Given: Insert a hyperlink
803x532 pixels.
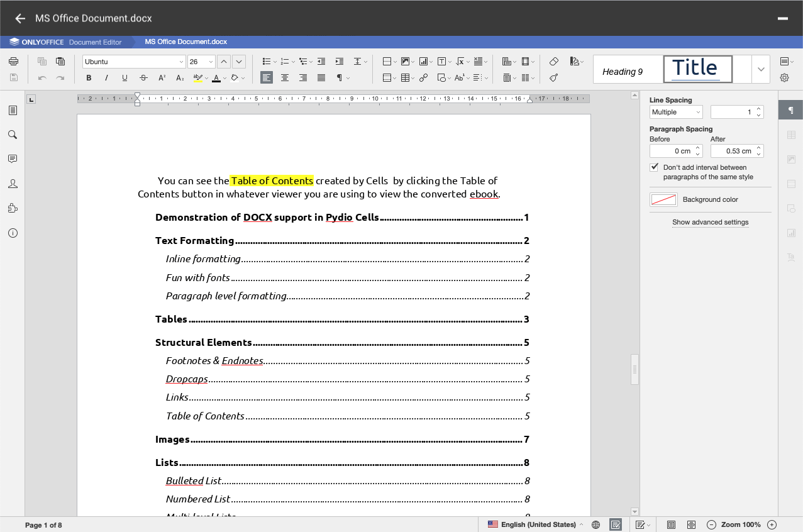Looking at the screenshot, I should pyautogui.click(x=423, y=78).
